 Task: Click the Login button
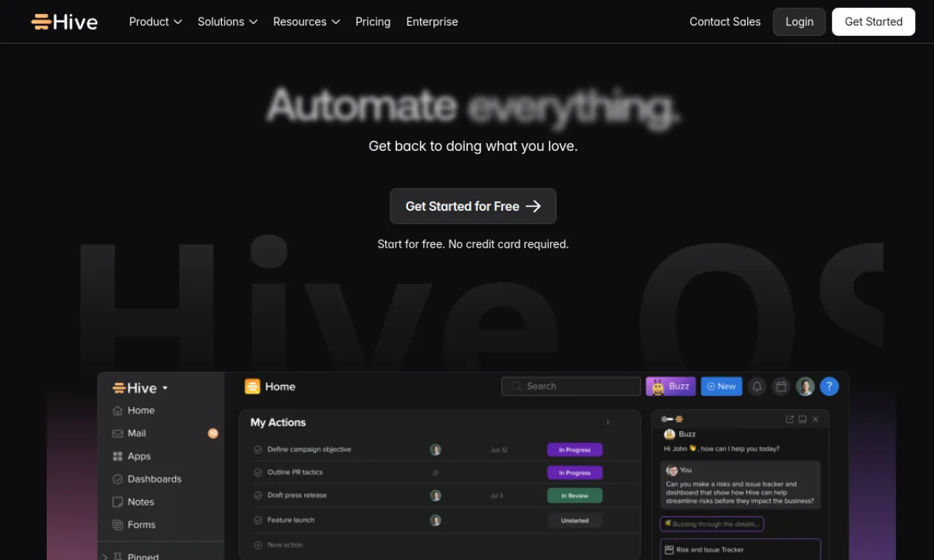click(x=799, y=22)
